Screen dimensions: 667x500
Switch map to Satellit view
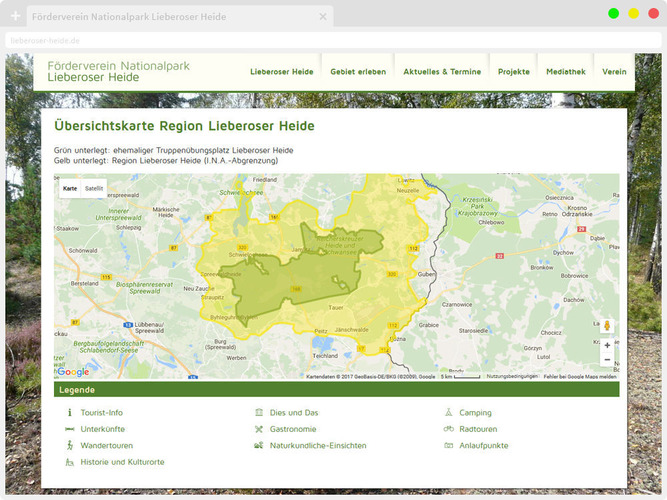(94, 188)
